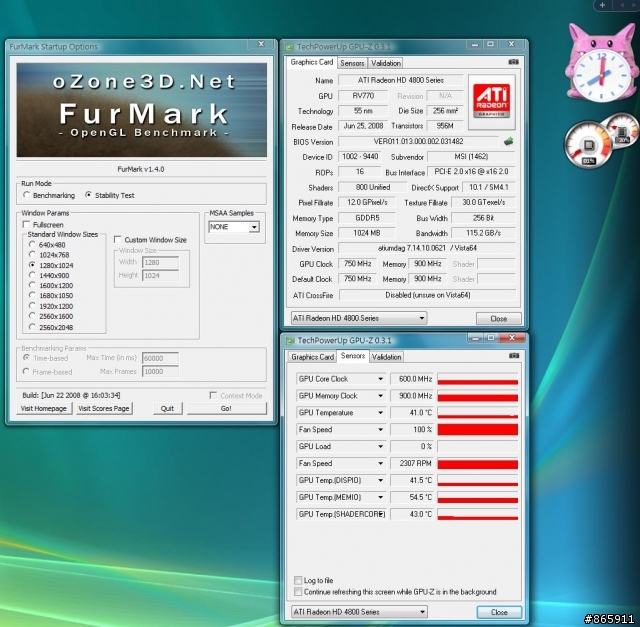The image size is (640, 627).
Task: Click the GPU Clock 750 MHz field
Action: 358,264
